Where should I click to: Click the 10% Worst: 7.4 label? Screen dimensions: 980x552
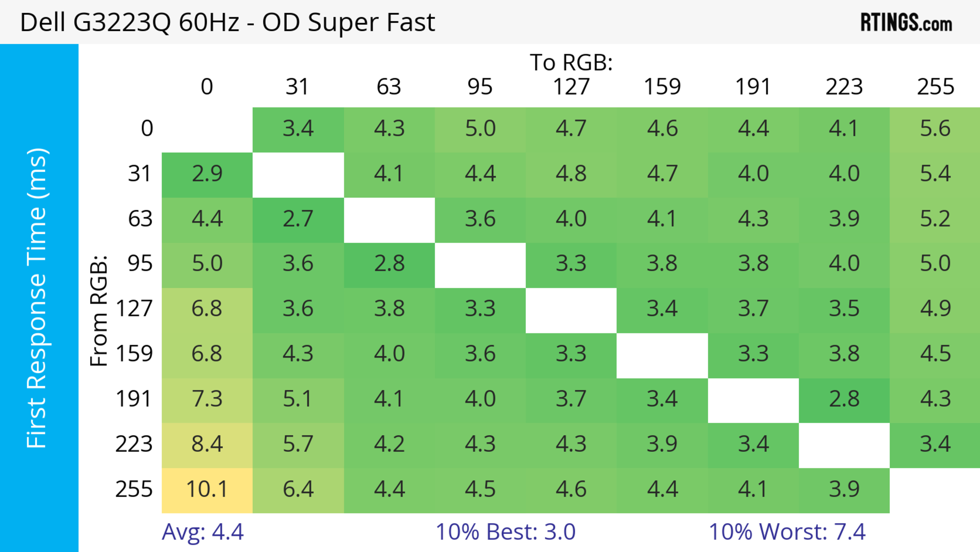[x=787, y=532]
